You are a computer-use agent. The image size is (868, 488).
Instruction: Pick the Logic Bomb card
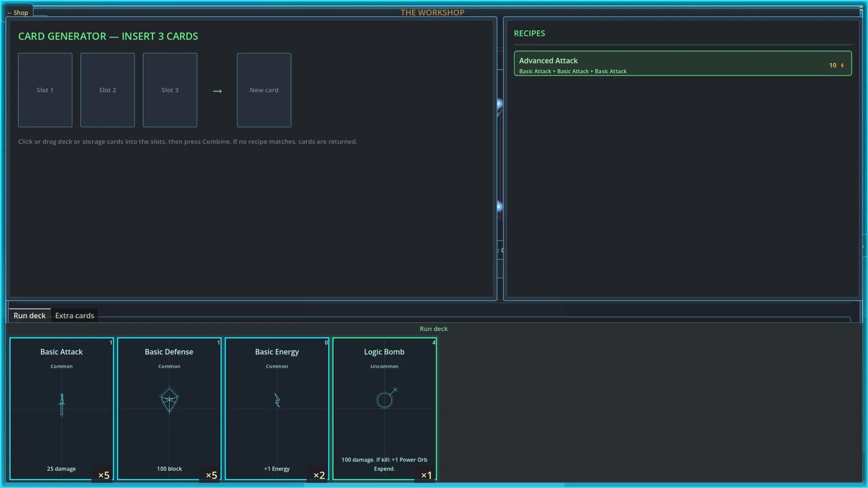[x=384, y=408]
